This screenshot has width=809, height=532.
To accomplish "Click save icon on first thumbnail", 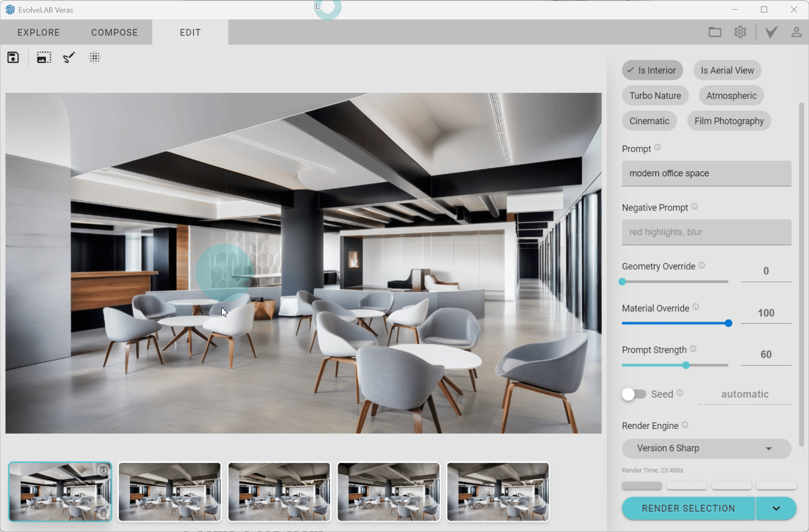I will click(103, 470).
